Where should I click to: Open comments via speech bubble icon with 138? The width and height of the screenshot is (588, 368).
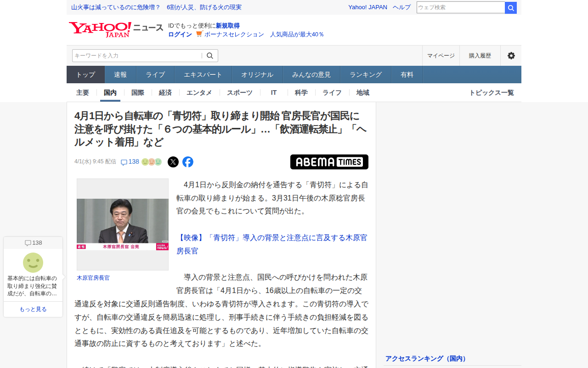tap(130, 162)
